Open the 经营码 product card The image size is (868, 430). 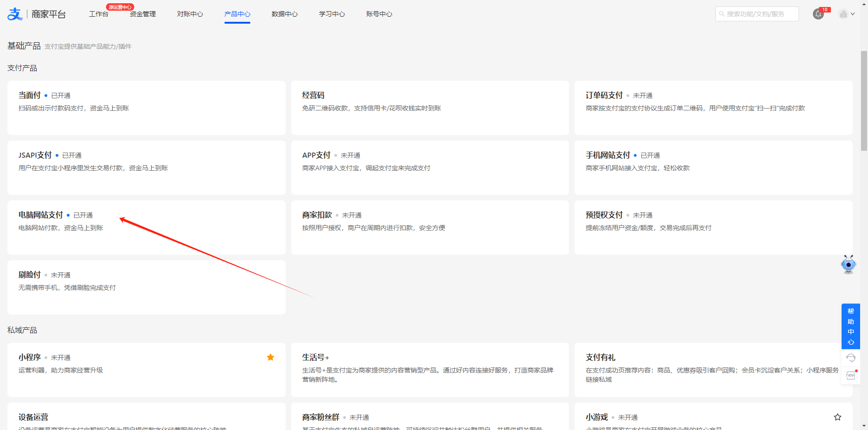(430, 108)
